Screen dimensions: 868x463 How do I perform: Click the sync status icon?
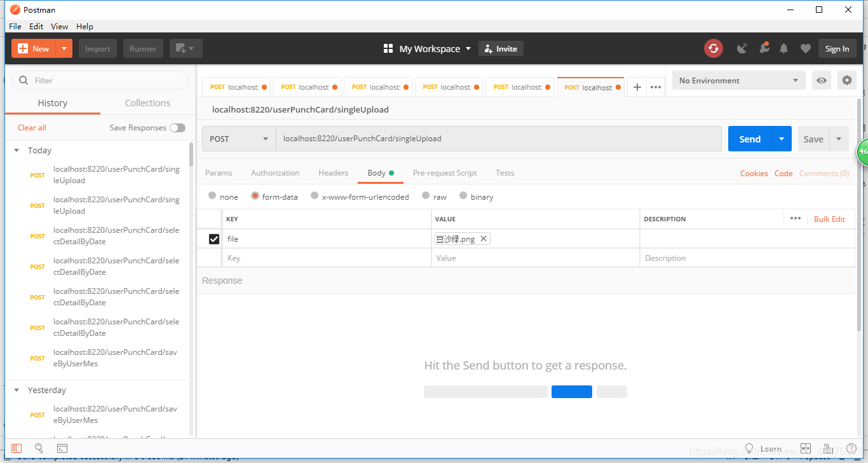pos(714,48)
